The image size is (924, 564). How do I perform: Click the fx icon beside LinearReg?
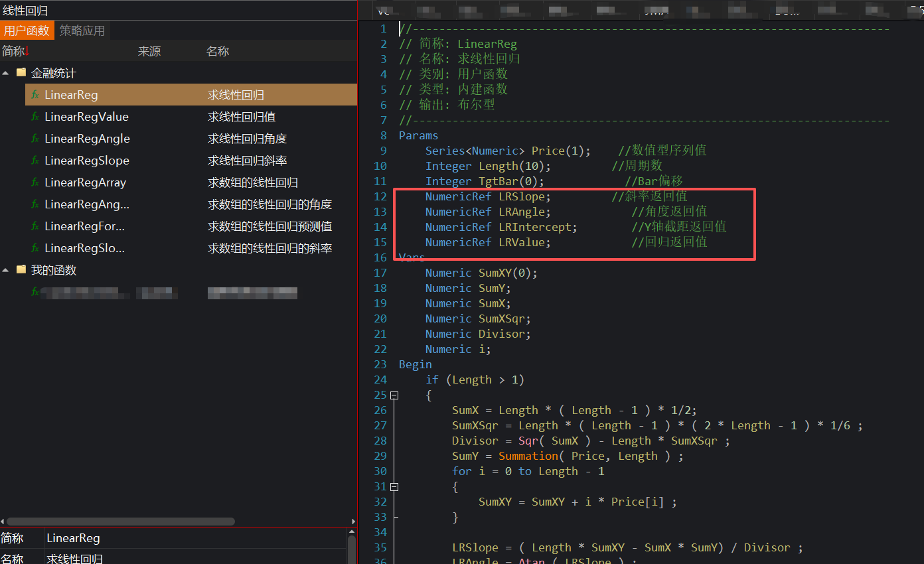click(x=35, y=95)
